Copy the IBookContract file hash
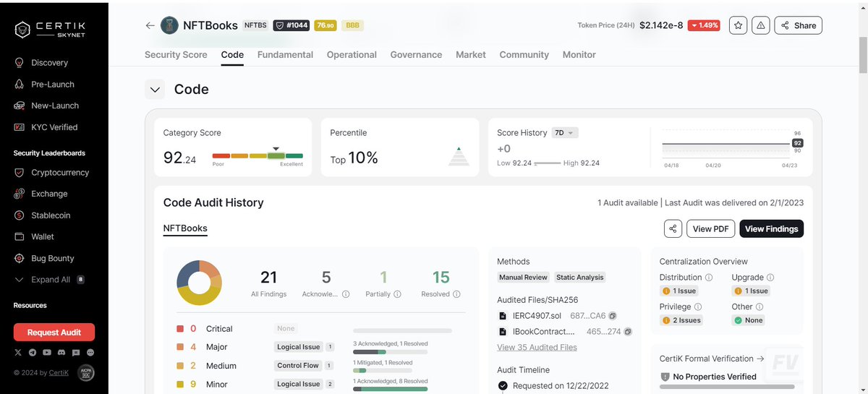 [628, 332]
